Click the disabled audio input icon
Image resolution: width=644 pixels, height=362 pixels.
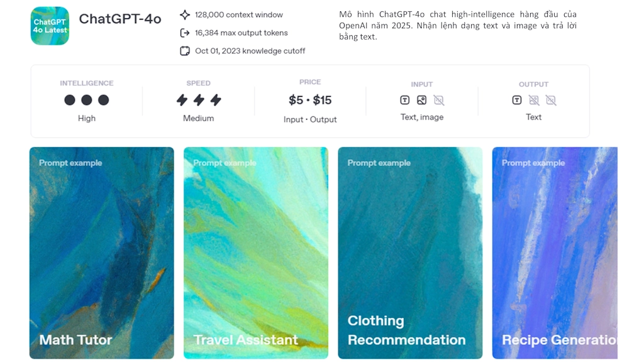[438, 100]
